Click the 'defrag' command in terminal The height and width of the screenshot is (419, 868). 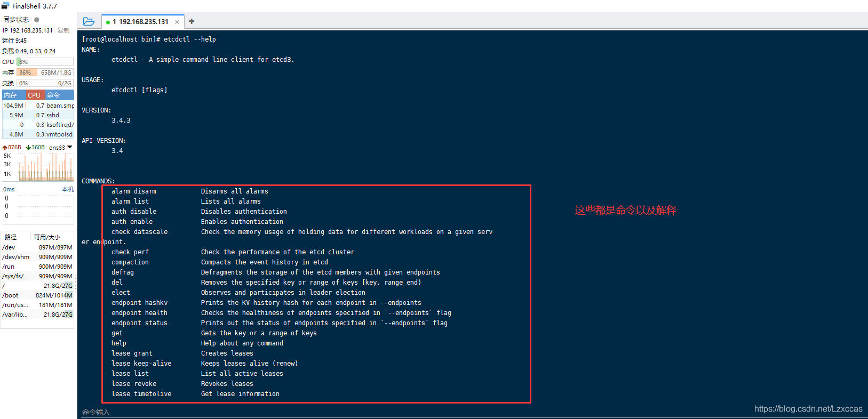(x=123, y=272)
